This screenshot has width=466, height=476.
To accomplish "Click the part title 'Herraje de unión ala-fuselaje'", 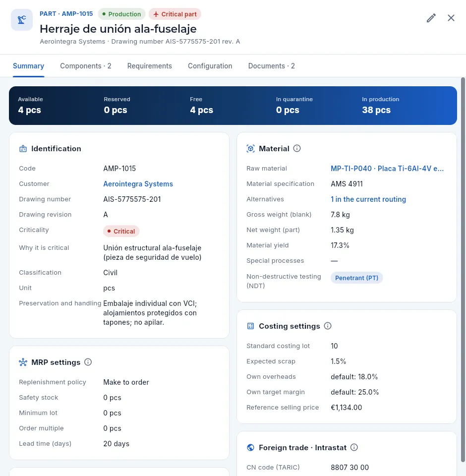I will (118, 29).
